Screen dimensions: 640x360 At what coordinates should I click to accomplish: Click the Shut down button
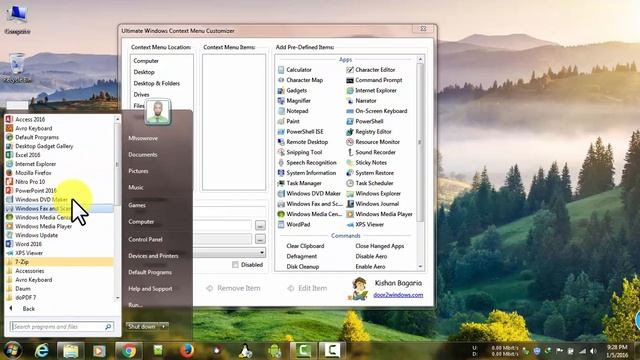coord(142,327)
